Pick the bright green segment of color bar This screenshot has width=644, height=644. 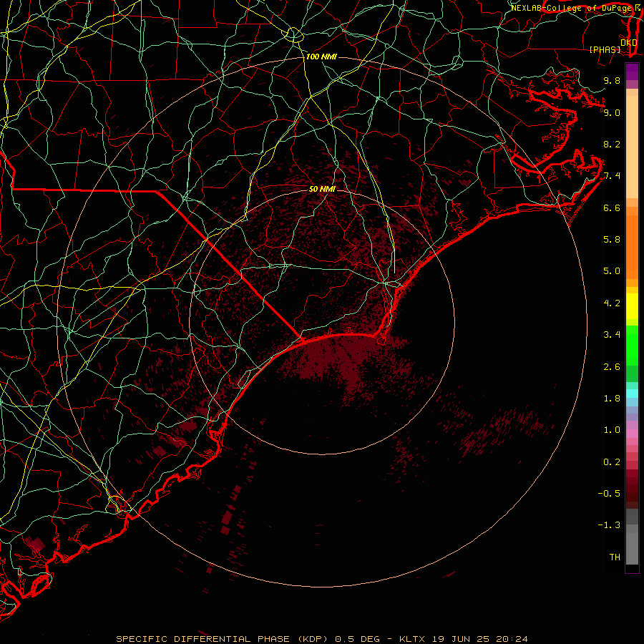point(632,346)
